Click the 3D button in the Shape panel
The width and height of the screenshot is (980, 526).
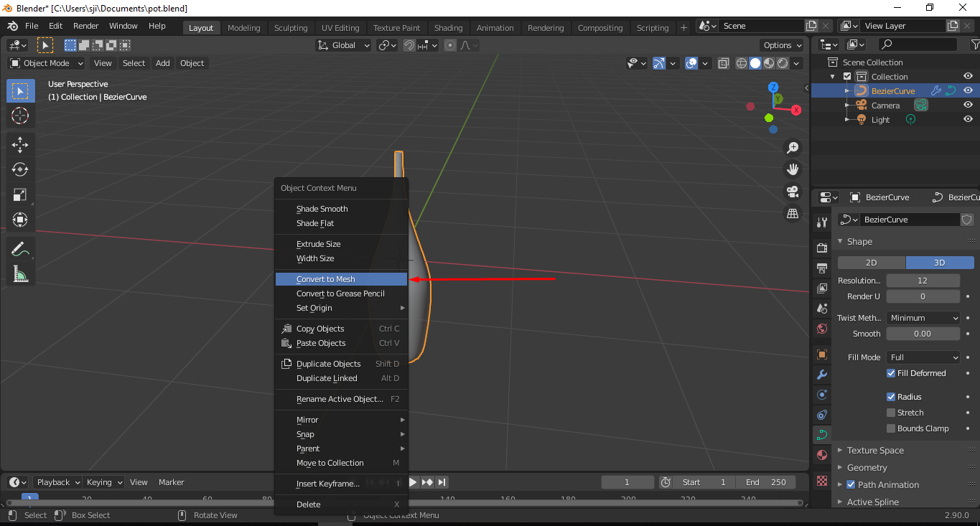[x=939, y=263]
